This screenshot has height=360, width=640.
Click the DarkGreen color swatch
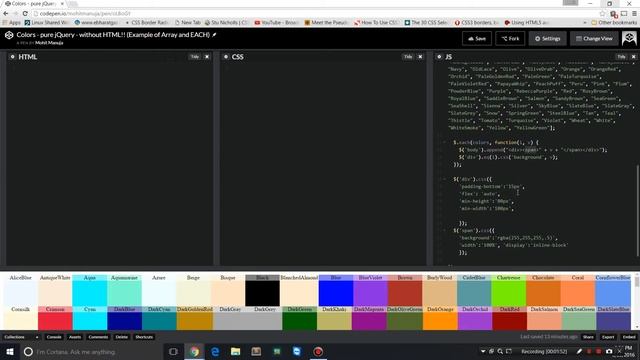click(x=299, y=318)
